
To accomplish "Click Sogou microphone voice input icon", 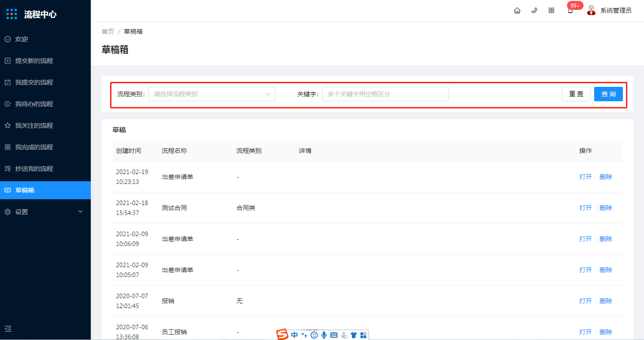I will point(324,335).
